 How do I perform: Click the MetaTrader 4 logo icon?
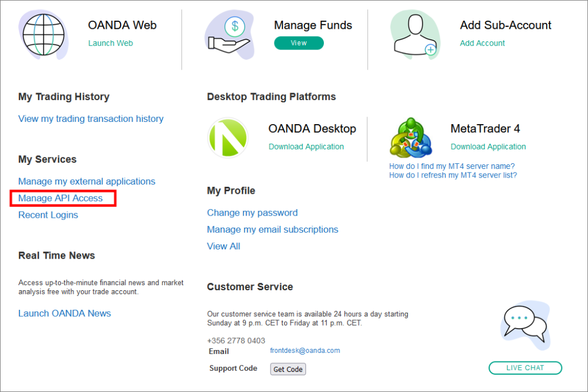(411, 137)
